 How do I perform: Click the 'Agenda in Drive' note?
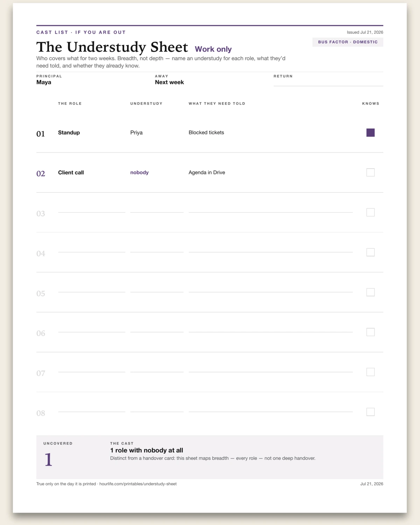[x=207, y=173]
